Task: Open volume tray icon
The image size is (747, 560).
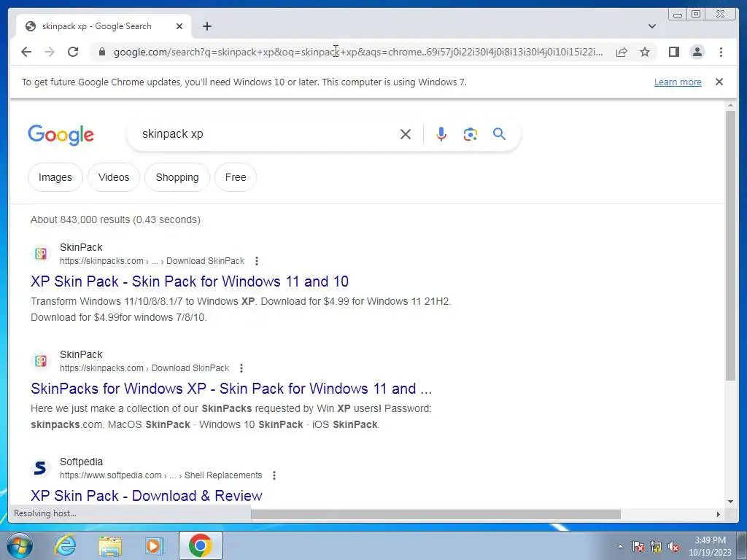Action: 673,546
